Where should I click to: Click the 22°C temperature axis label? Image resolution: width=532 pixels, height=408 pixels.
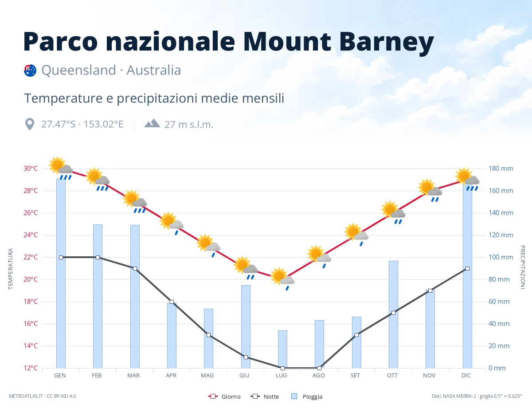(x=31, y=257)
